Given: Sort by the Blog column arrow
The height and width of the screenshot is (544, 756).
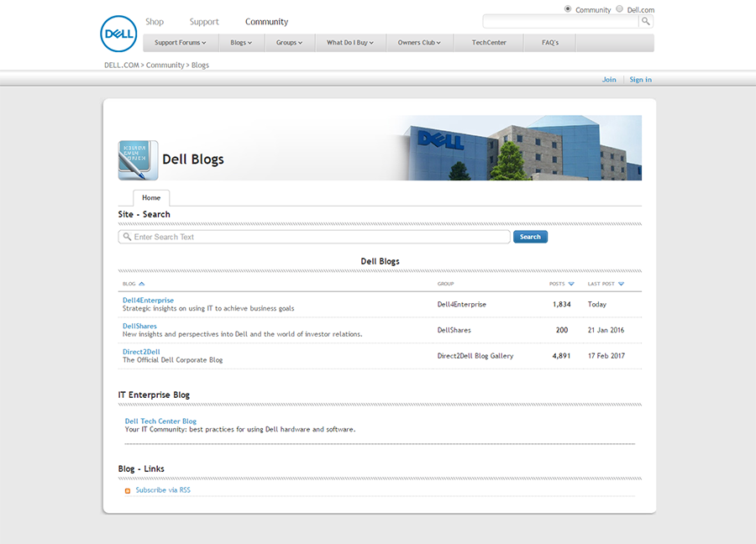Looking at the screenshot, I should [x=141, y=284].
